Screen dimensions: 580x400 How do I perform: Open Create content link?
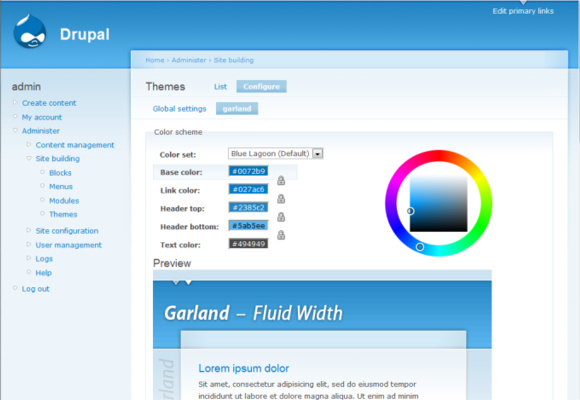point(49,103)
